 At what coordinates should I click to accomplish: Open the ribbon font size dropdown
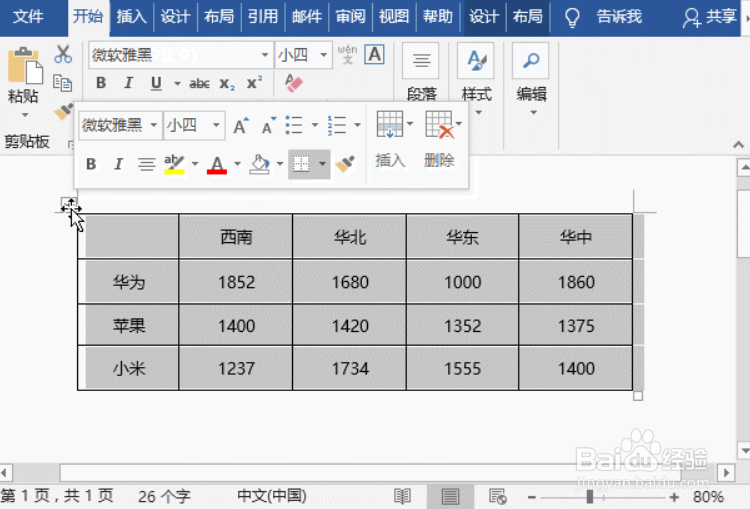click(x=324, y=55)
